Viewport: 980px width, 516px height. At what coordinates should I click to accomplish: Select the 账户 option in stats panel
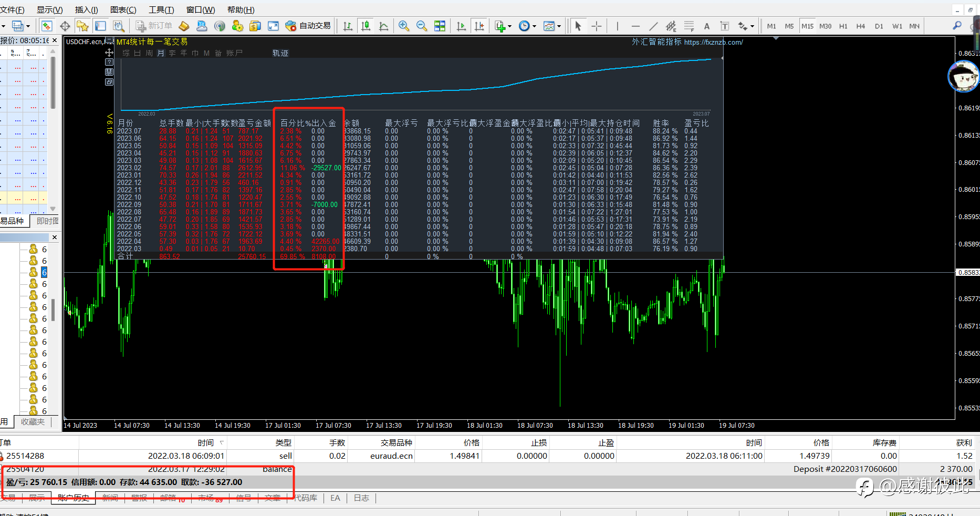pyautogui.click(x=234, y=53)
